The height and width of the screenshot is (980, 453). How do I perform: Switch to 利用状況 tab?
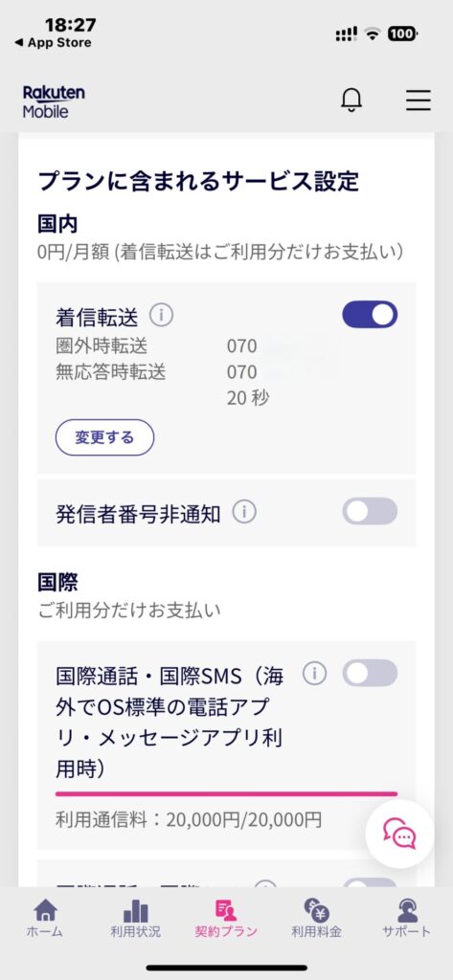[x=135, y=918]
